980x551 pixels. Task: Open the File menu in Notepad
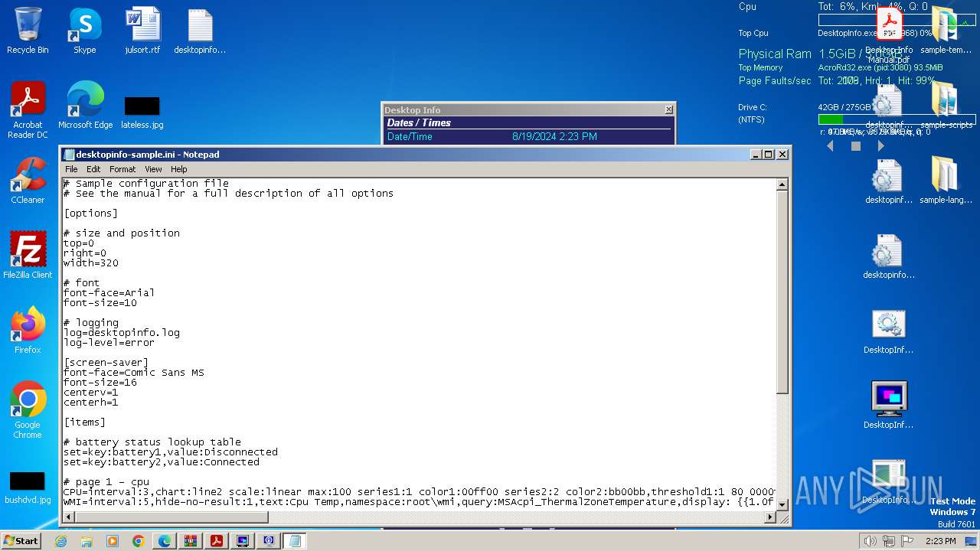pyautogui.click(x=71, y=169)
